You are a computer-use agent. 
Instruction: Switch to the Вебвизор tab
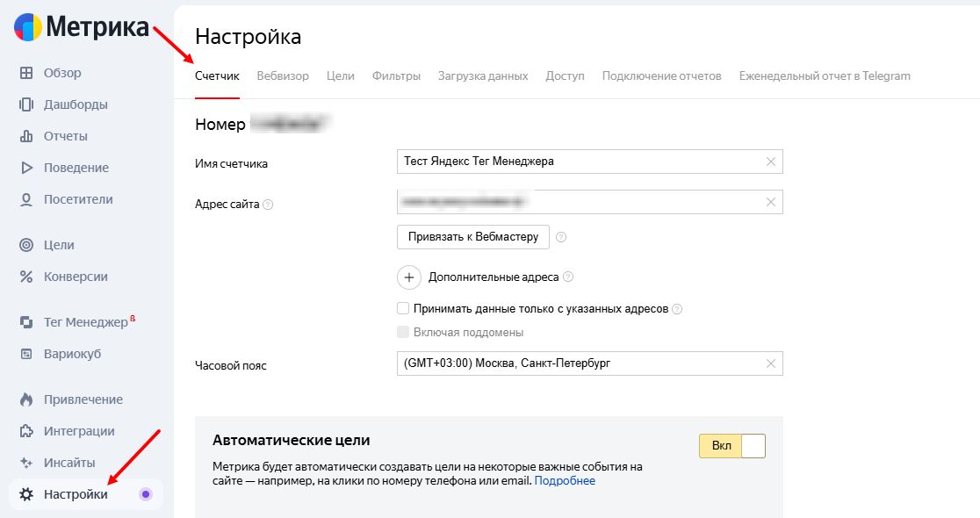point(283,76)
